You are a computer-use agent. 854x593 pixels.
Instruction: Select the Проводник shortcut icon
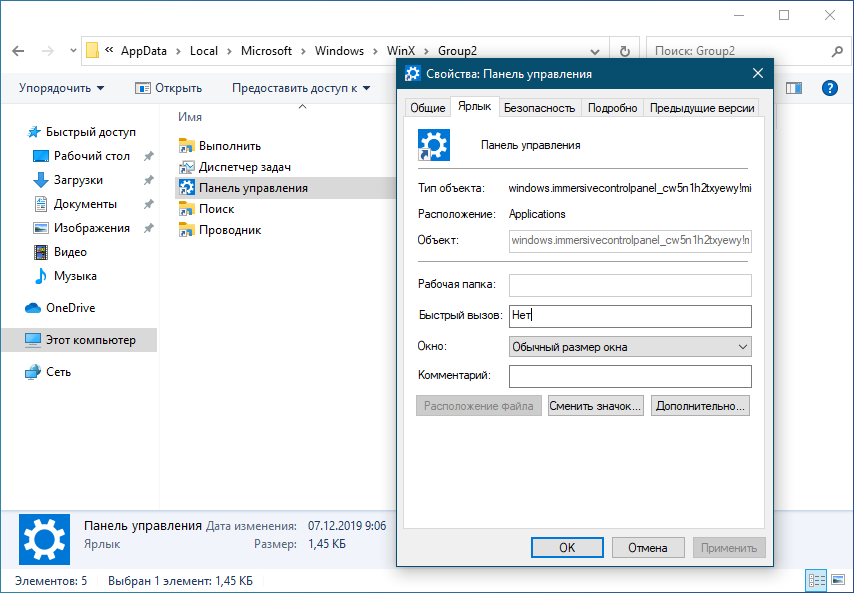point(186,230)
